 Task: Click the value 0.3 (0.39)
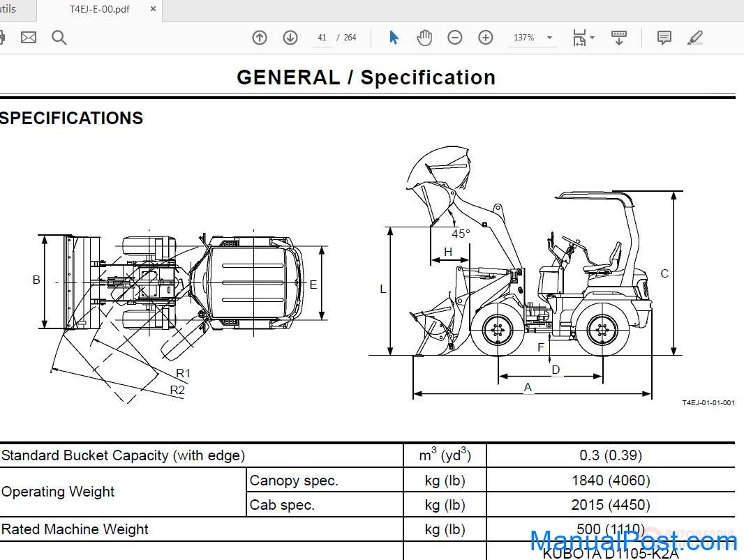click(611, 455)
